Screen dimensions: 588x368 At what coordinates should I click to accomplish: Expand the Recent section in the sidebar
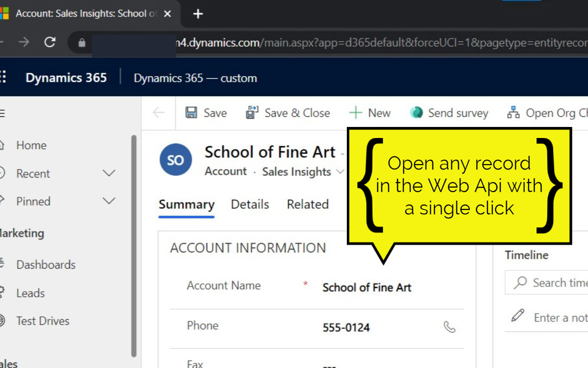click(x=109, y=173)
